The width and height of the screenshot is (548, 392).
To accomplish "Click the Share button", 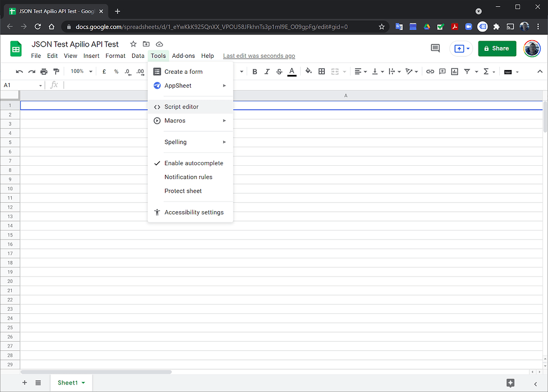I will click(497, 48).
